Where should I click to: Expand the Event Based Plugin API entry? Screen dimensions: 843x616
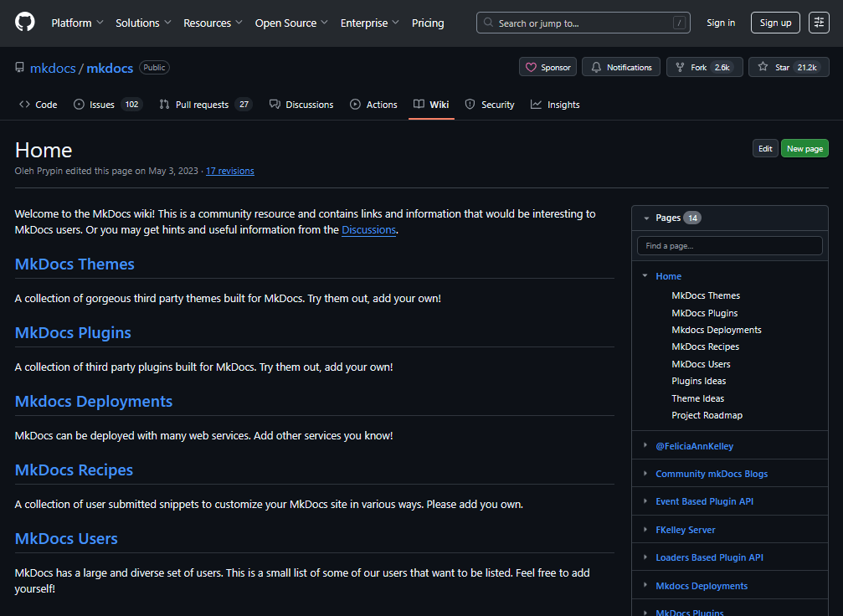click(x=645, y=501)
